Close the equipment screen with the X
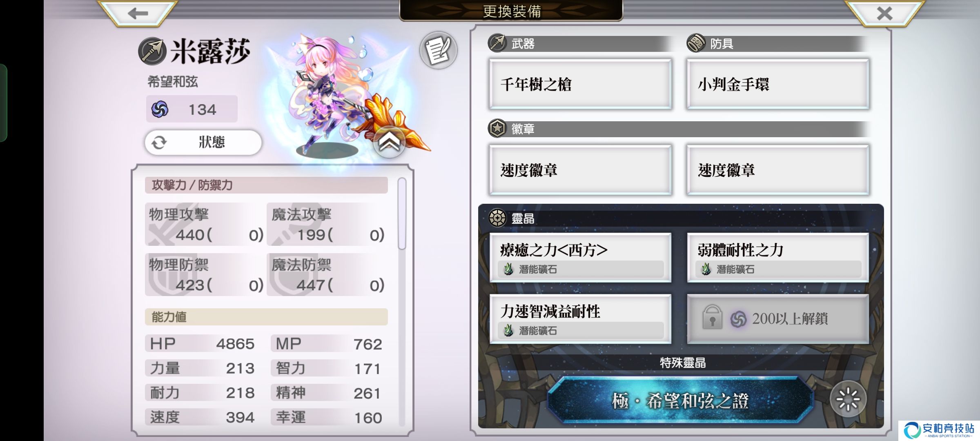 (884, 13)
